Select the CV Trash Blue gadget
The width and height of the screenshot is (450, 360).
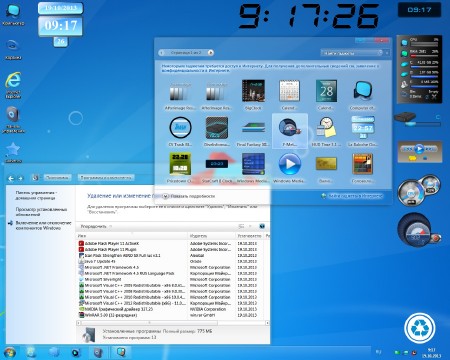(x=180, y=131)
